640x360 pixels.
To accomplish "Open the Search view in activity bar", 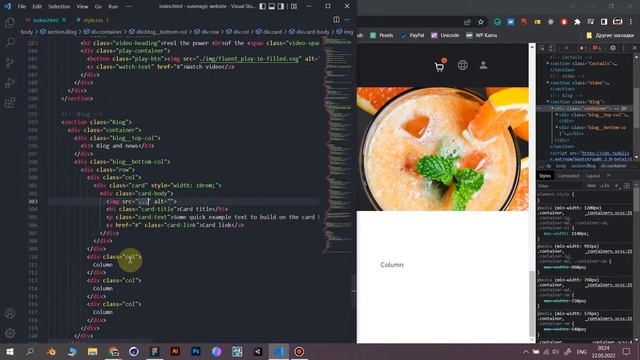I will [x=10, y=42].
